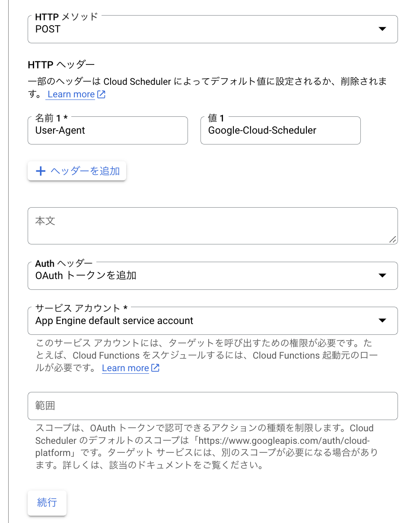This screenshot has height=523, width=420.
Task: Click the Cloud Scheduler default header description text
Action: click(207, 87)
